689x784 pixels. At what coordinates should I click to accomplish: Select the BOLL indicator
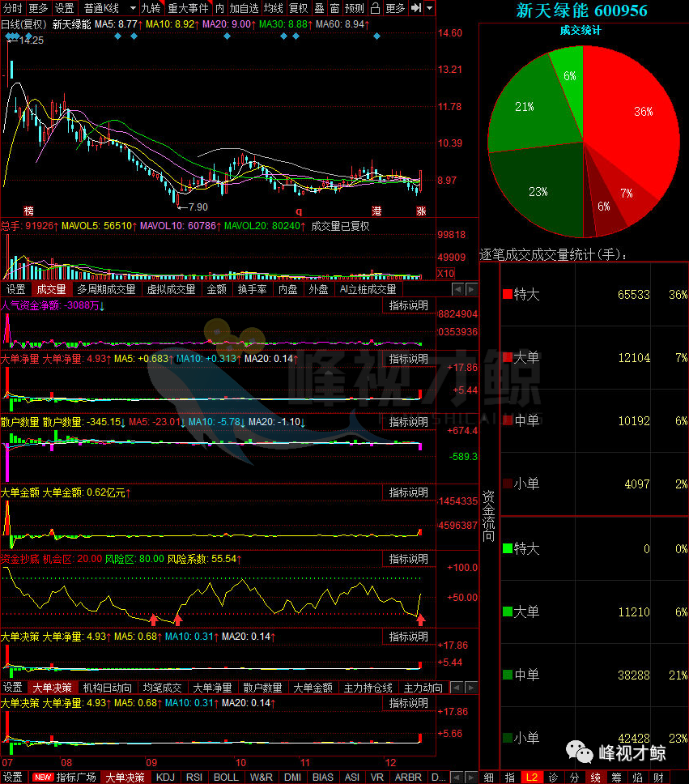tap(226, 777)
